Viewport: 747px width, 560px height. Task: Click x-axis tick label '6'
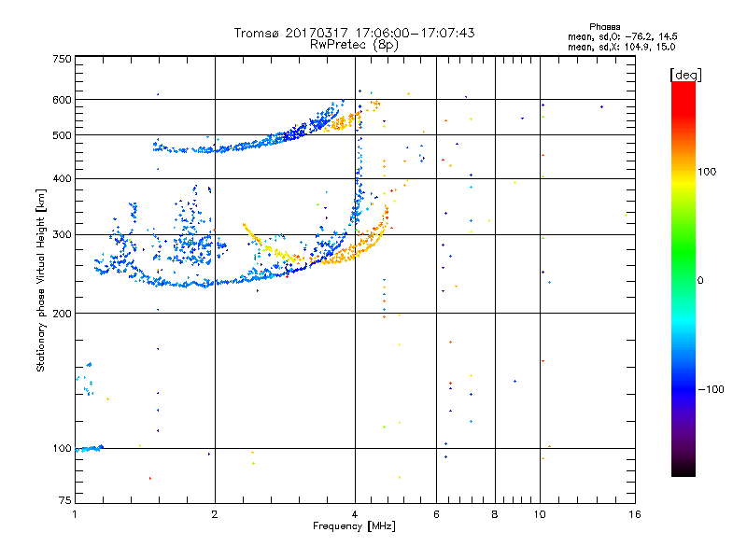tap(436, 514)
